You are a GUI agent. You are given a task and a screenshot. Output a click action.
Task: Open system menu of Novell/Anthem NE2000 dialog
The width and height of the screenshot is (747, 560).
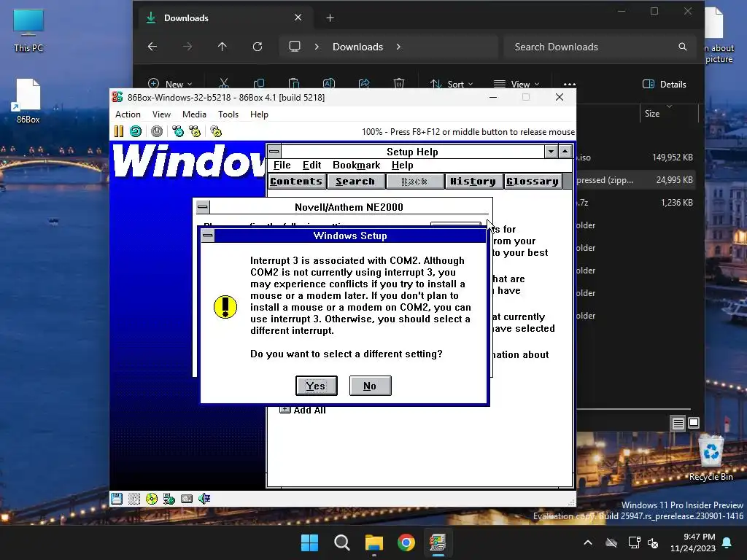pos(203,207)
